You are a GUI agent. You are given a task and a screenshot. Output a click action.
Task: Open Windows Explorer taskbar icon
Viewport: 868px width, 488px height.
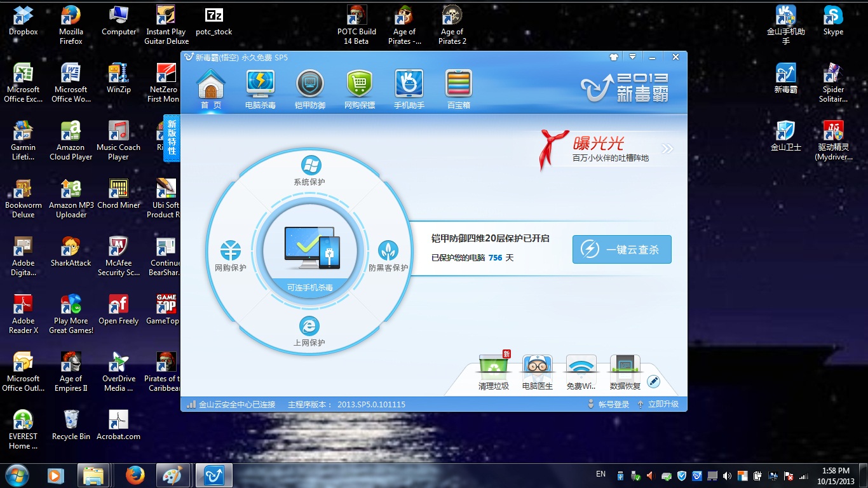(93, 475)
